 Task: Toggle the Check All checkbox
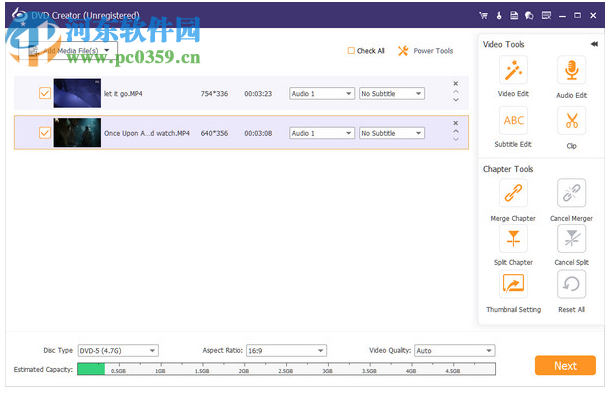351,51
